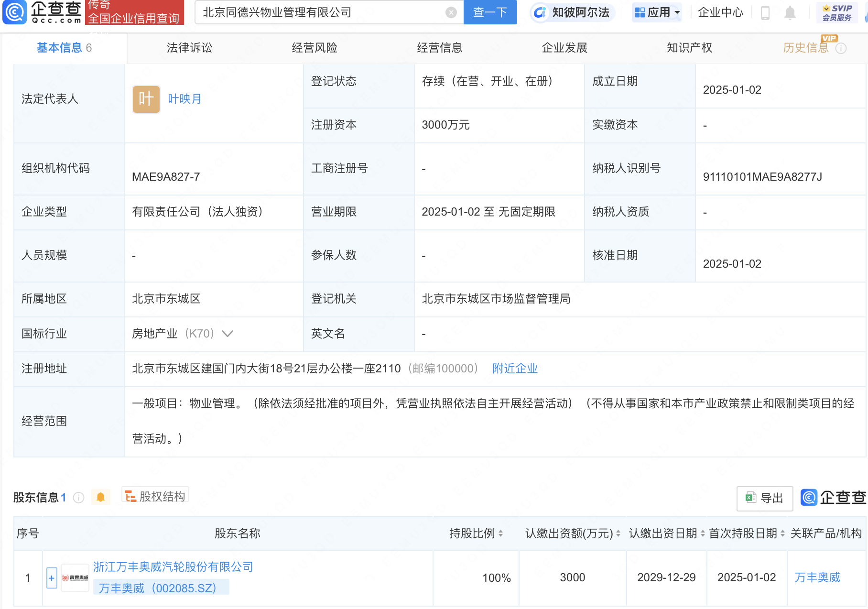Click the info icon beside 股东信息

click(79, 498)
